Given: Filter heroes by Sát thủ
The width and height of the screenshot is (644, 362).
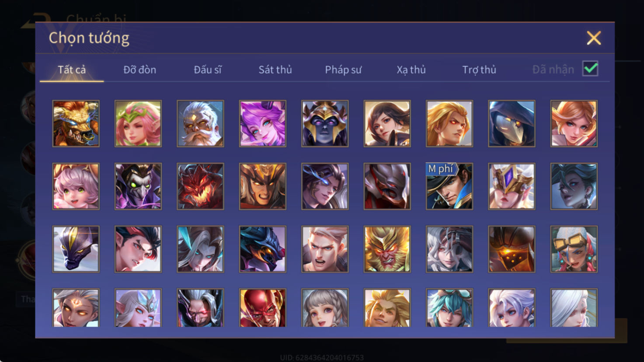Looking at the screenshot, I should (275, 69).
